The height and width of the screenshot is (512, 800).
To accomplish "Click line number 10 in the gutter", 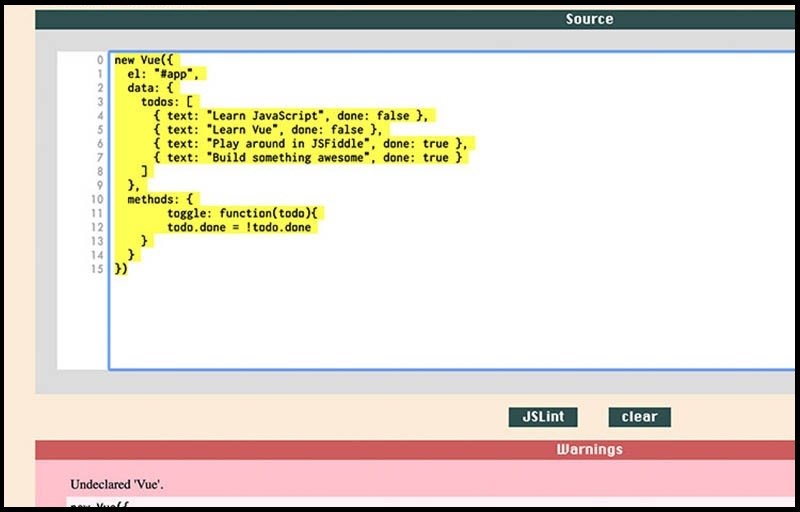I will coord(97,199).
